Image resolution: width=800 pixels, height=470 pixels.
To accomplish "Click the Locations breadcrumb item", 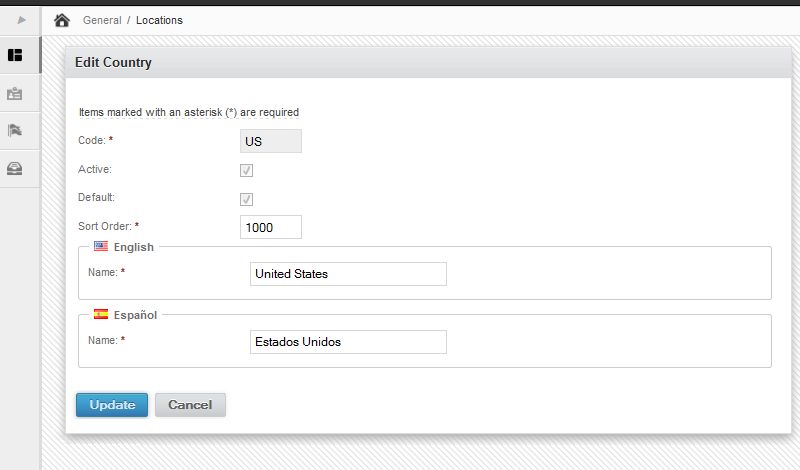I will coord(159,20).
